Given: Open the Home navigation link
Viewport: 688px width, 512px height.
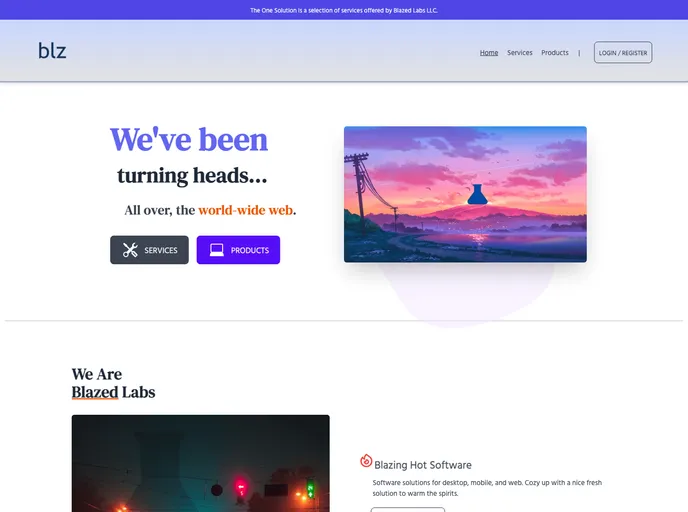Looking at the screenshot, I should pyautogui.click(x=489, y=53).
